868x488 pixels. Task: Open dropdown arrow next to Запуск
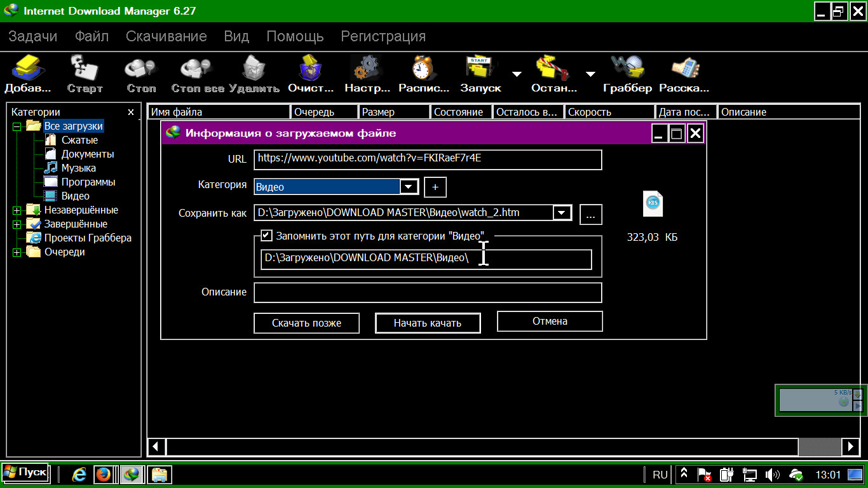click(517, 74)
